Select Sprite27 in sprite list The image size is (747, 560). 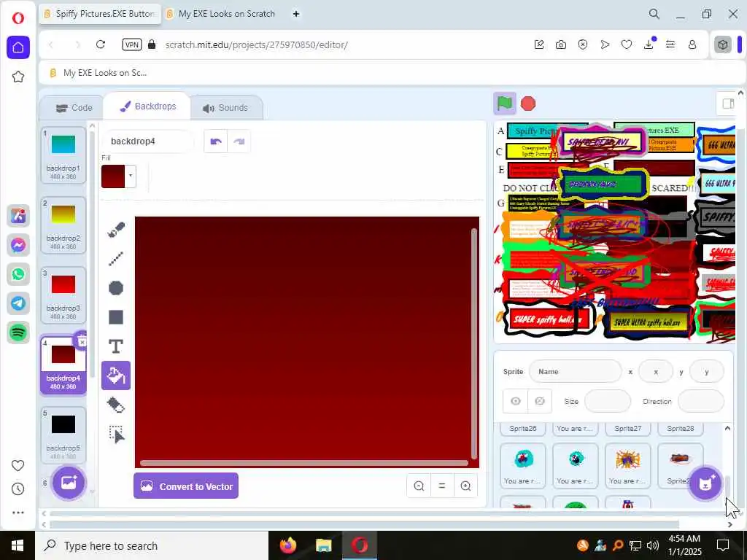628,429
